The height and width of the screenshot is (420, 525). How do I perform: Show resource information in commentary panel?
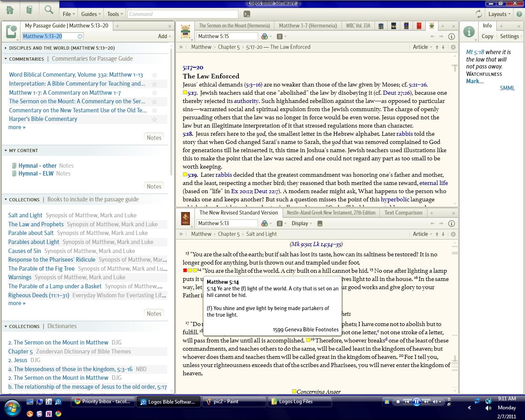[x=452, y=36]
